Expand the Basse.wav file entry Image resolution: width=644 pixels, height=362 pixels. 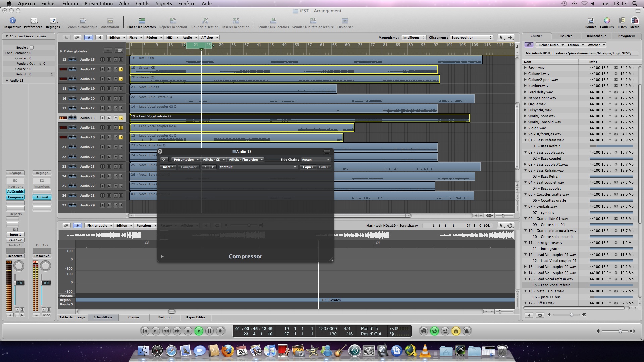pos(526,68)
